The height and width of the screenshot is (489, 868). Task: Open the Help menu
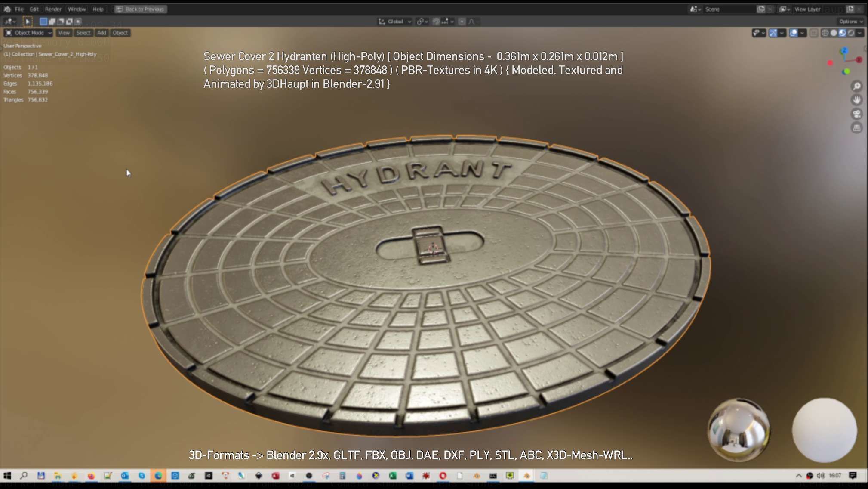[98, 9]
